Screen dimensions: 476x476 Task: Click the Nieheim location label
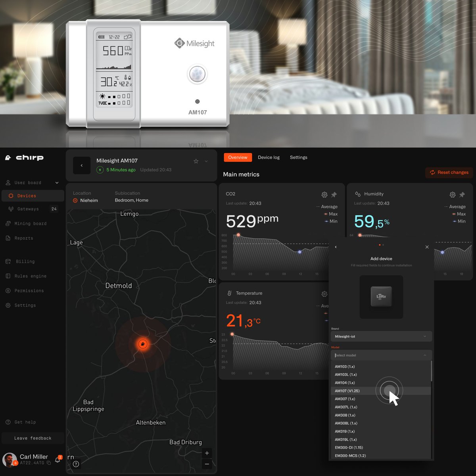[89, 200]
